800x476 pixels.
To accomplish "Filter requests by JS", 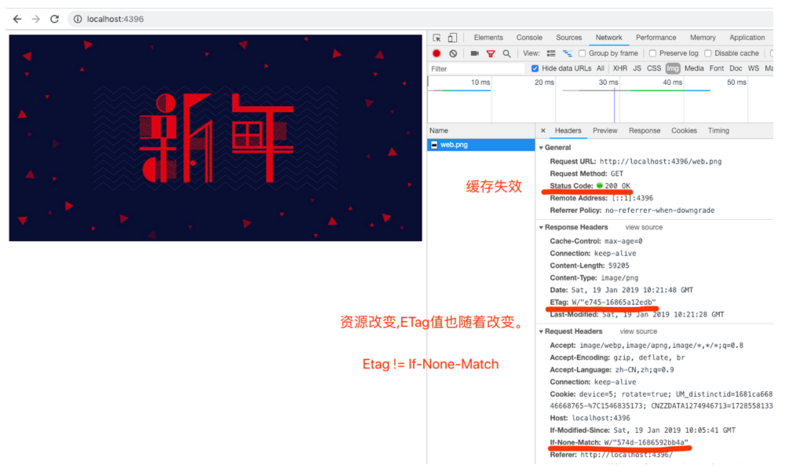I will click(x=637, y=68).
